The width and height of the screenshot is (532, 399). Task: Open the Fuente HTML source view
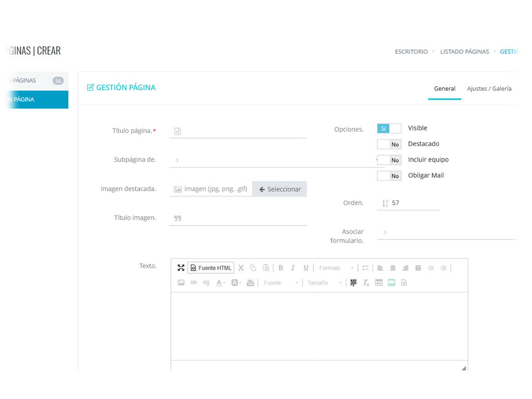coord(211,268)
